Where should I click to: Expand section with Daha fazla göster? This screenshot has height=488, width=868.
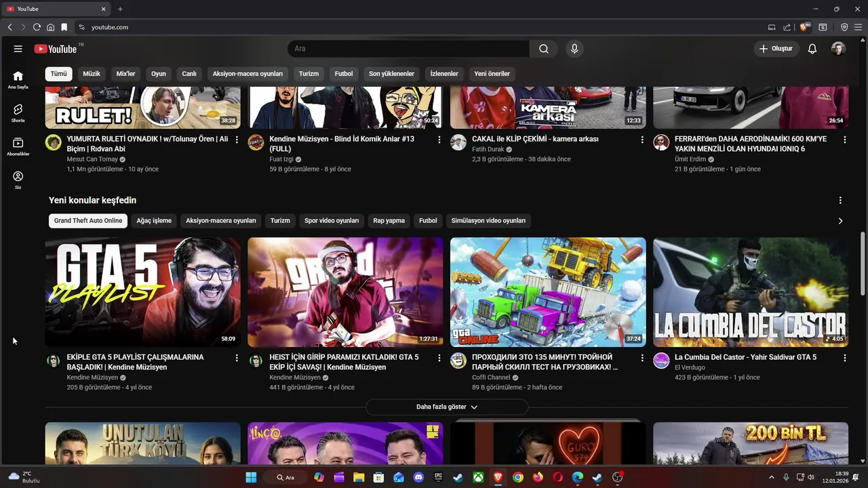click(447, 407)
